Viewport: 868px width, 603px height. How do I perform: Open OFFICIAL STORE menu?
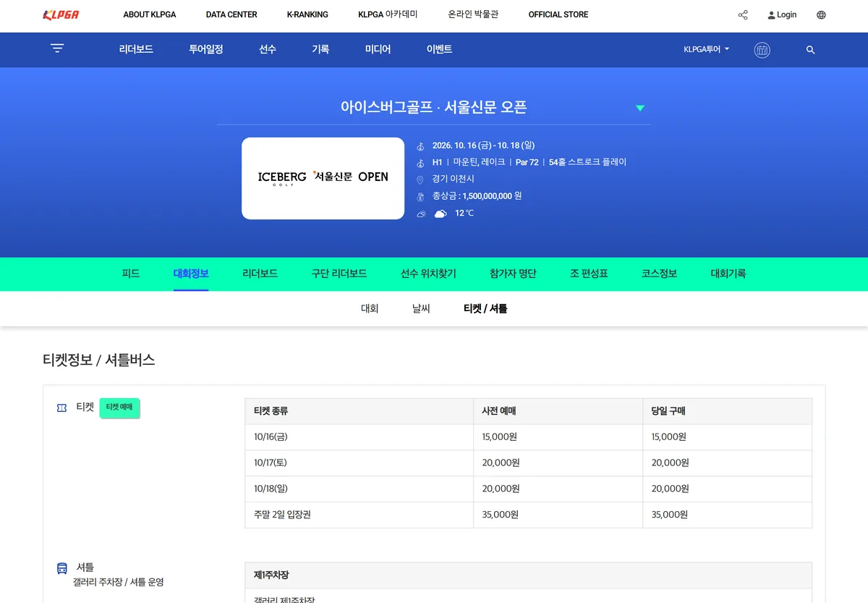(x=558, y=14)
